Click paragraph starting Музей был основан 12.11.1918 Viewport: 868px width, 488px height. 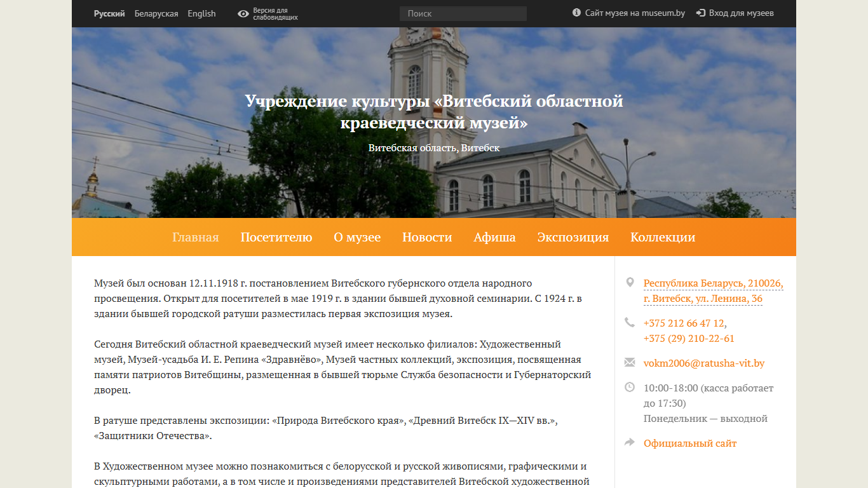(x=338, y=298)
